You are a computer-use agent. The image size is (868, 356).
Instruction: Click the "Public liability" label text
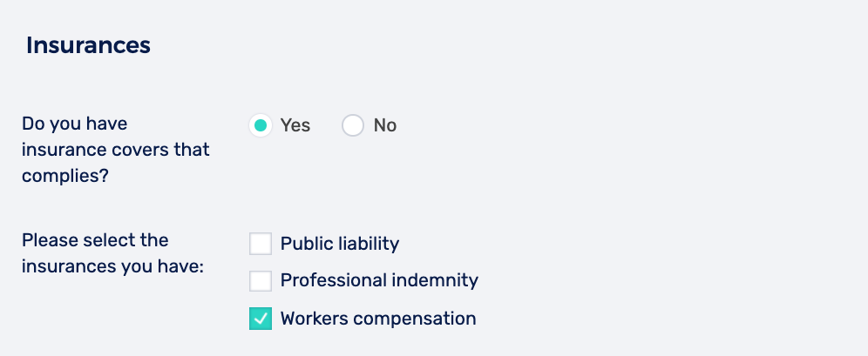click(339, 244)
